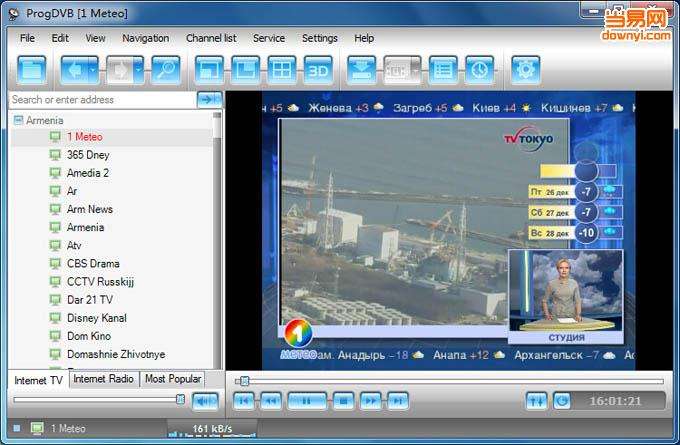This screenshot has width=680, height=445.
Task: Open the file folder toolbar icon
Action: click(x=31, y=70)
